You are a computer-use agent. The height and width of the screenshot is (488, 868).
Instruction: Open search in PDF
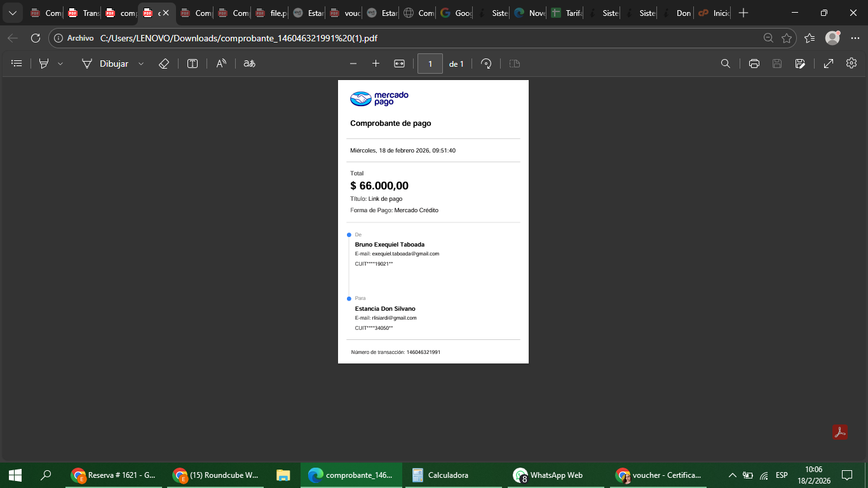[x=725, y=64]
